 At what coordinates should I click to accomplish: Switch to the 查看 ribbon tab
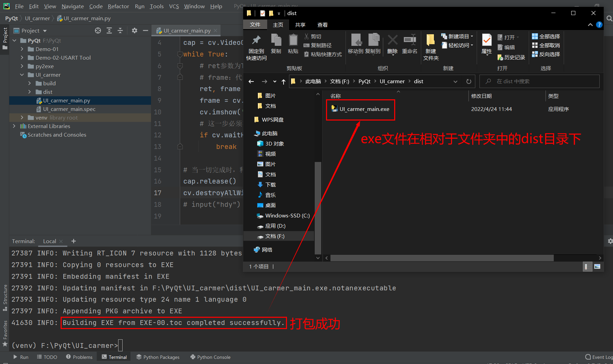322,25
